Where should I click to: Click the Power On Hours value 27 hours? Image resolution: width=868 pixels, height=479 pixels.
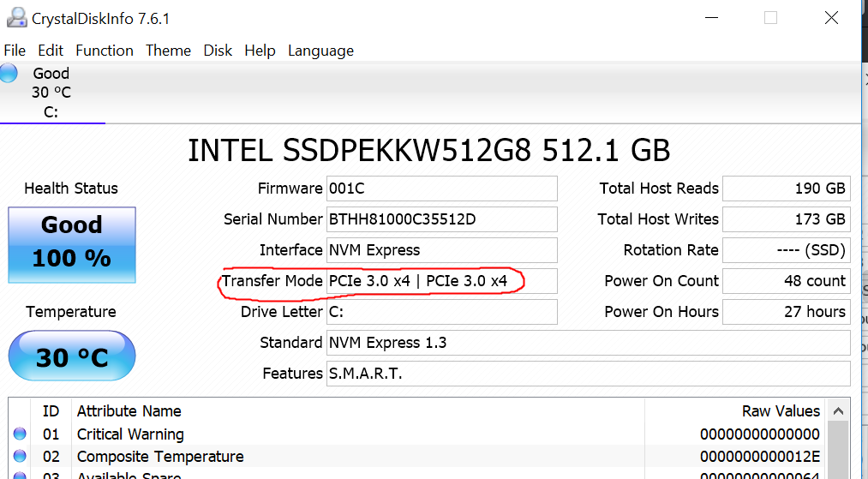pyautogui.click(x=787, y=312)
